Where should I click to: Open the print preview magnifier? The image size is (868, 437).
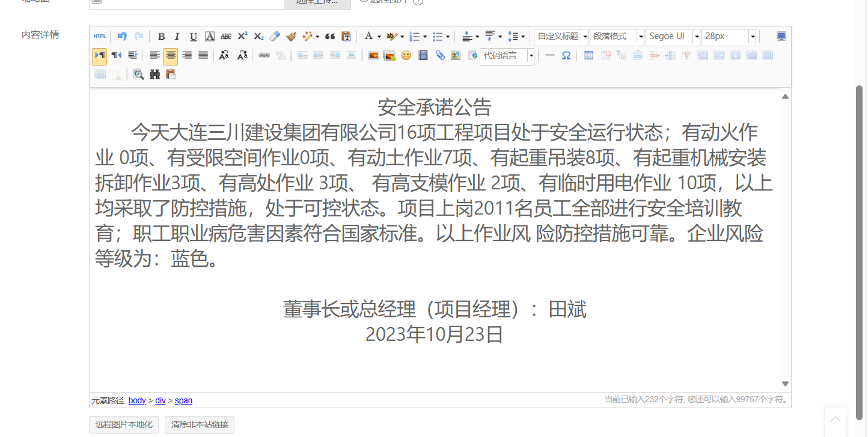pos(139,75)
